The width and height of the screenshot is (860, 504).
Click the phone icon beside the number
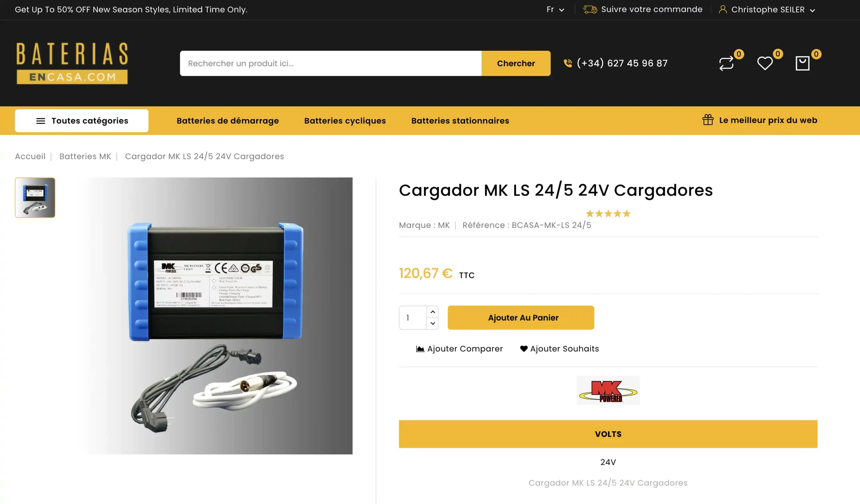[x=568, y=63]
